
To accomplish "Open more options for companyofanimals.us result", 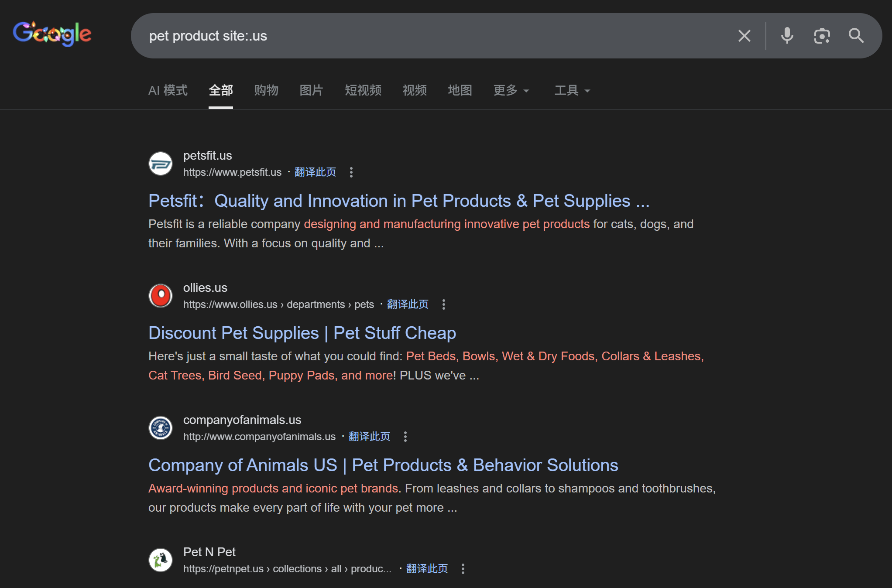I will coord(405,437).
